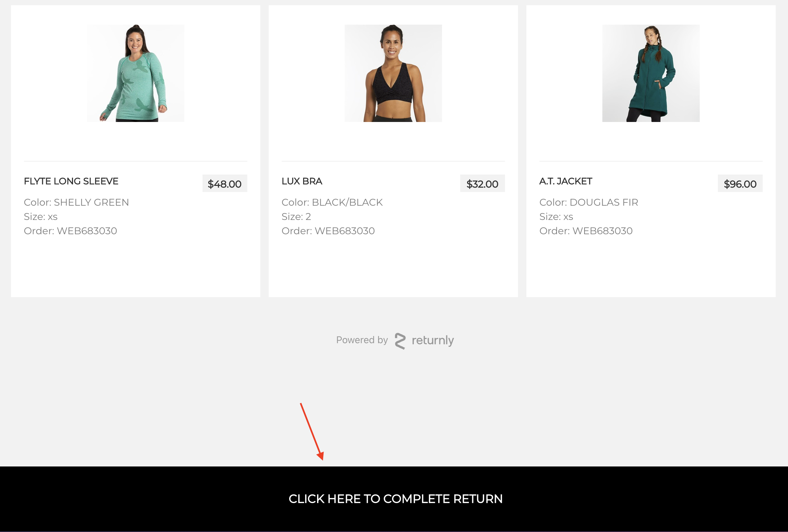Click the A.T. Jacket title
The image size is (788, 532).
point(566,181)
